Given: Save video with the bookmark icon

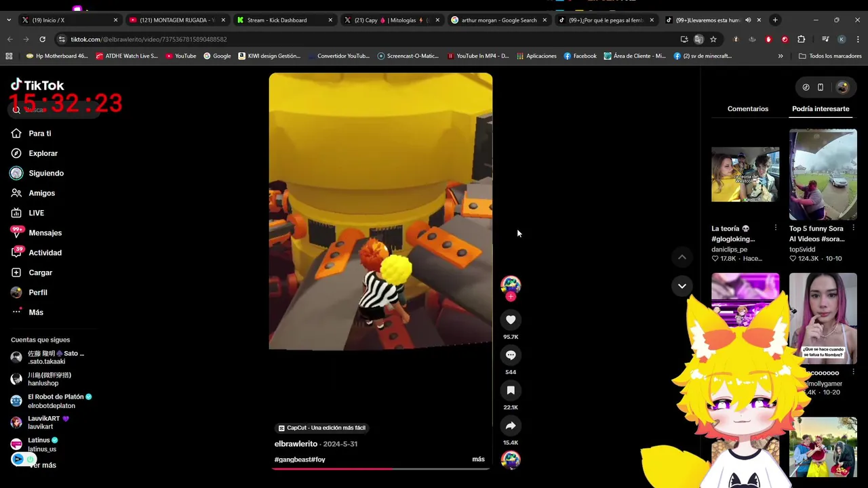Looking at the screenshot, I should pos(511,390).
